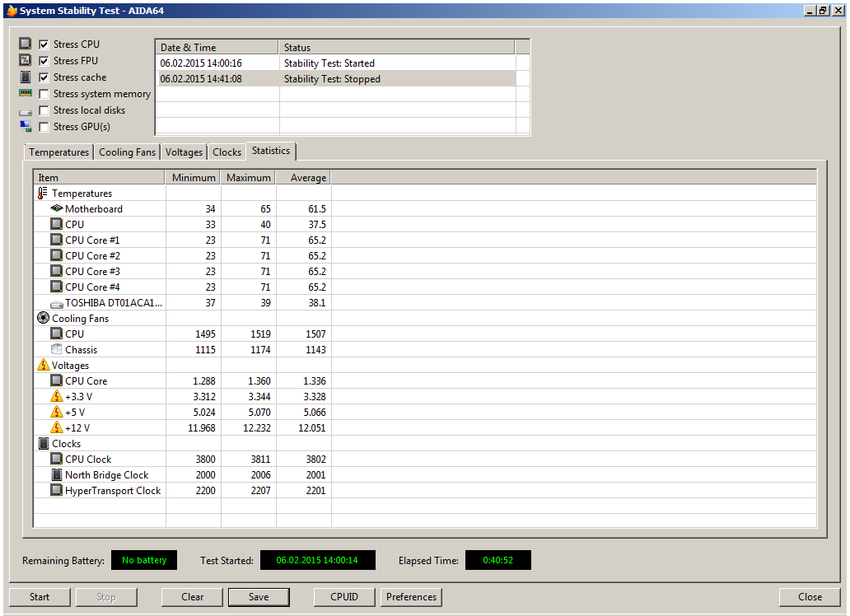850x616 pixels.
Task: Switch to the Temperatures tab
Action: pyautogui.click(x=58, y=152)
